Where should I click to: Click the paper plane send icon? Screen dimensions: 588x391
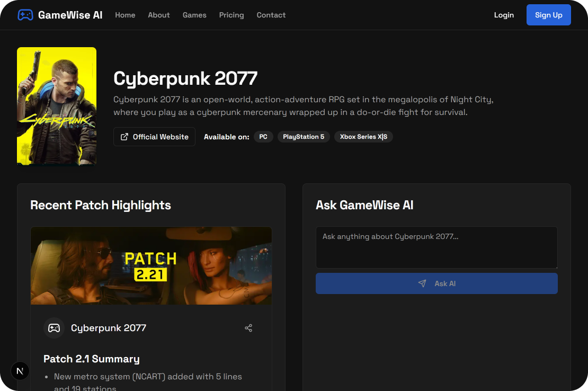[422, 283]
